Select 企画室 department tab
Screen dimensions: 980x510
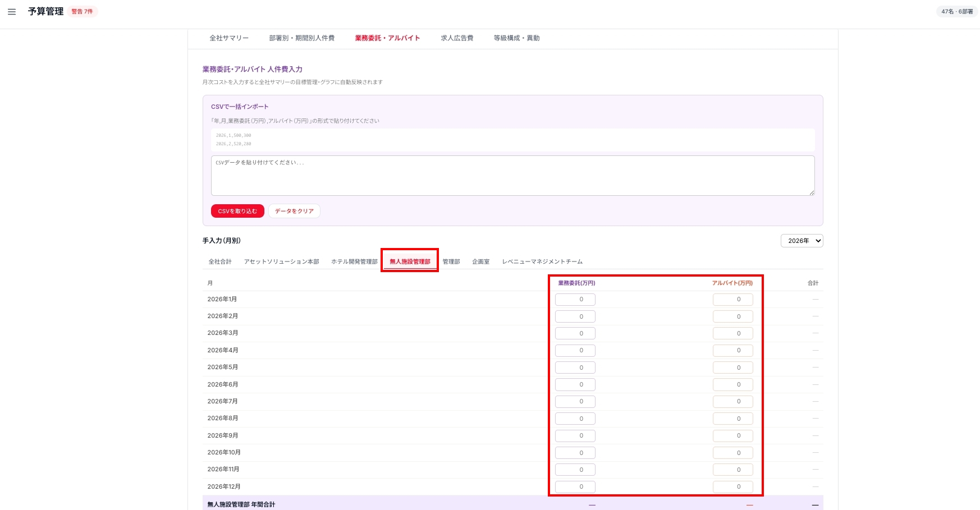(x=480, y=261)
